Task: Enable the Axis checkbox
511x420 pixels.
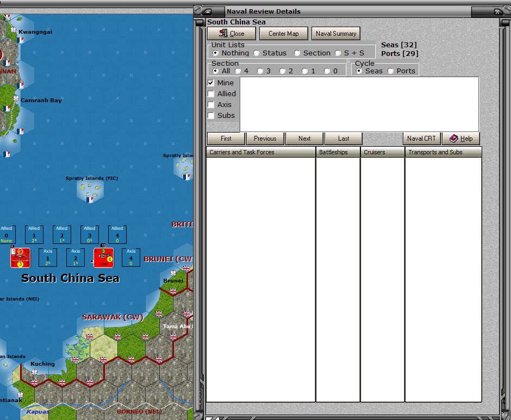Action: 211,105
